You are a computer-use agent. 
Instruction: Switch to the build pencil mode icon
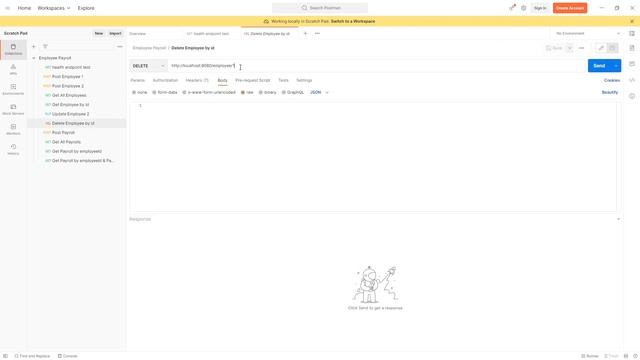click(601, 48)
